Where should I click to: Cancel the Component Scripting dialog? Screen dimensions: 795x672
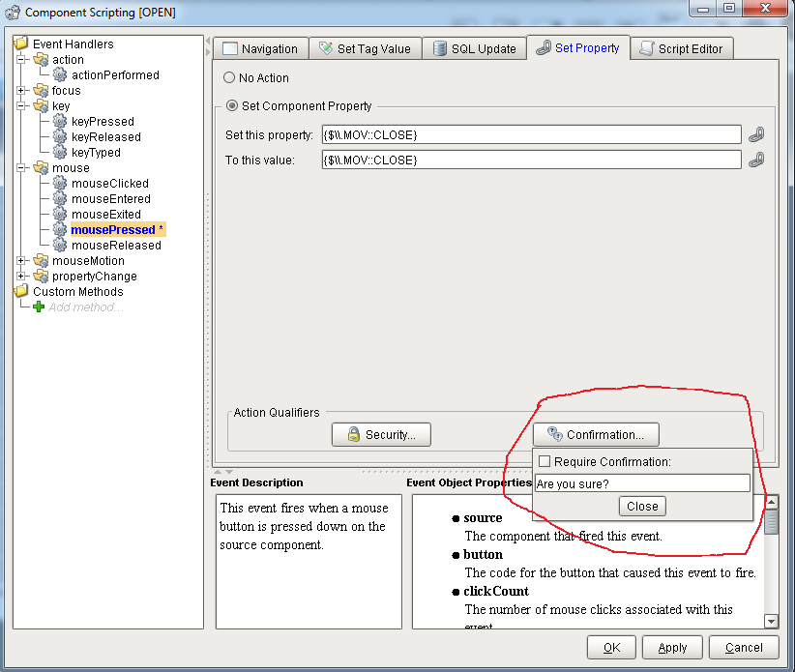click(x=744, y=647)
